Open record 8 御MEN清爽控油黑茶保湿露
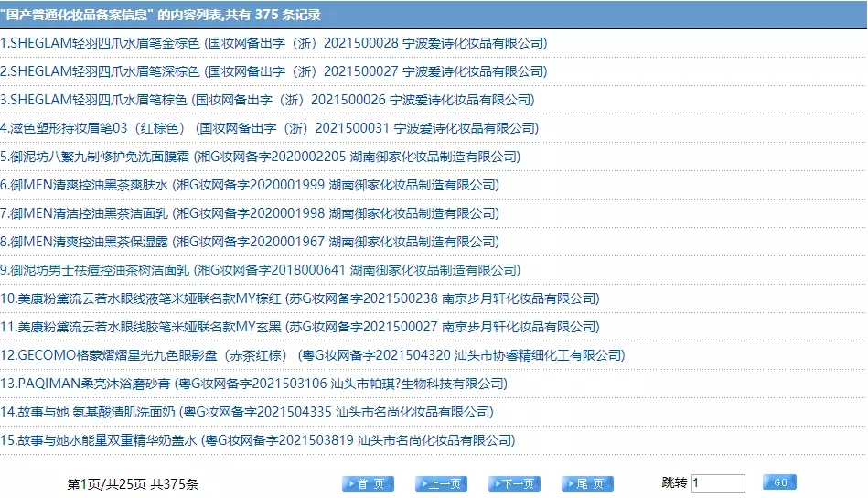 pos(250,242)
